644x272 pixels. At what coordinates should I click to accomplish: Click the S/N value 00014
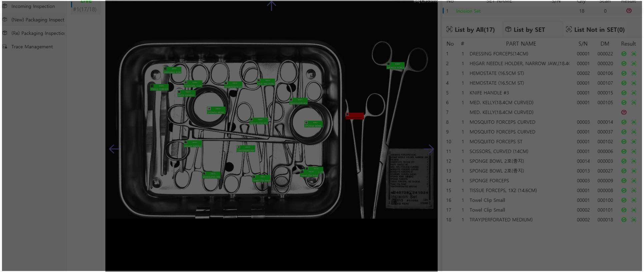[583, 161]
